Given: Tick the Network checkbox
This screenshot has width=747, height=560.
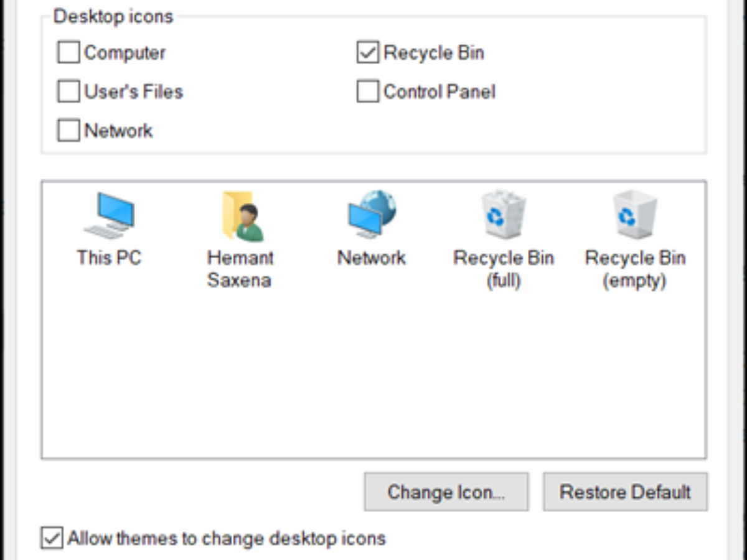Looking at the screenshot, I should click(68, 131).
